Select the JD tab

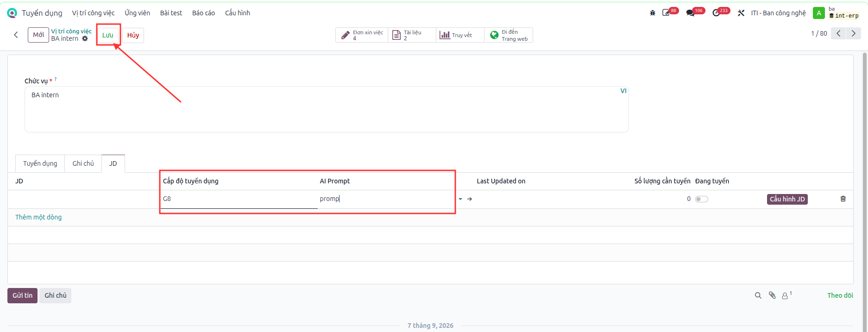113,163
